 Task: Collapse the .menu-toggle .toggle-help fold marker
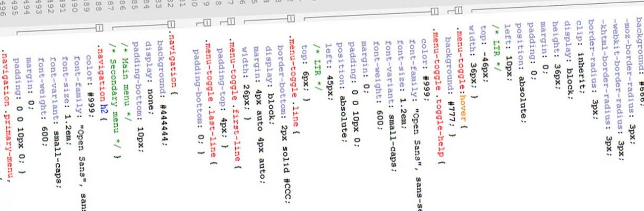(x=434, y=12)
